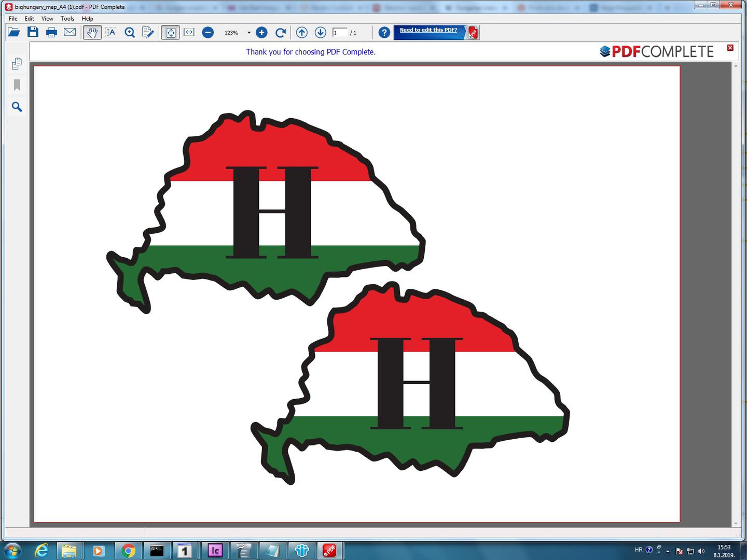Screen dimensions: 747x560
Task: Toggle the hand pan tool
Action: tap(92, 33)
